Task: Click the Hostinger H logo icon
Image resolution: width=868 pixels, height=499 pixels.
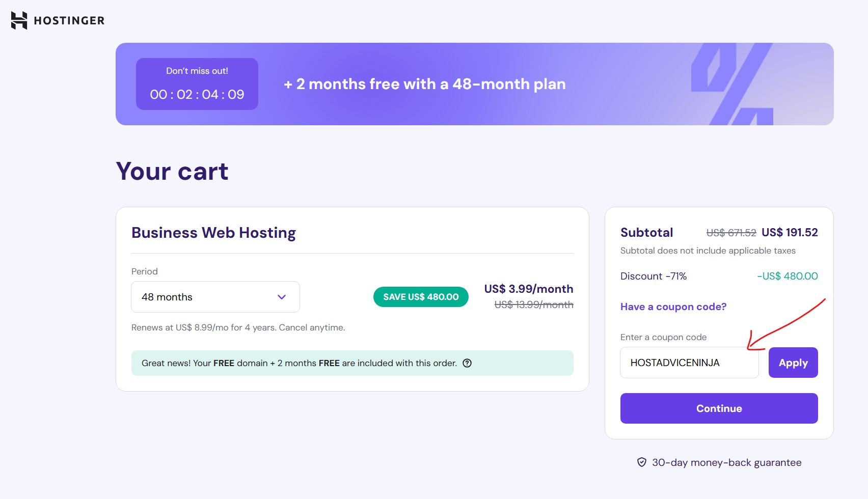Action: click(x=19, y=20)
